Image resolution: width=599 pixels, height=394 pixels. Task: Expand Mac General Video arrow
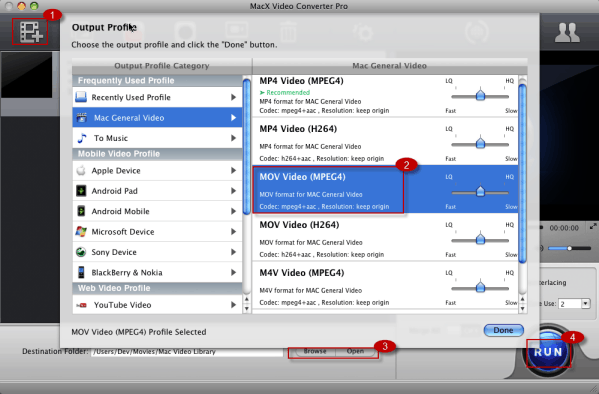click(x=233, y=118)
